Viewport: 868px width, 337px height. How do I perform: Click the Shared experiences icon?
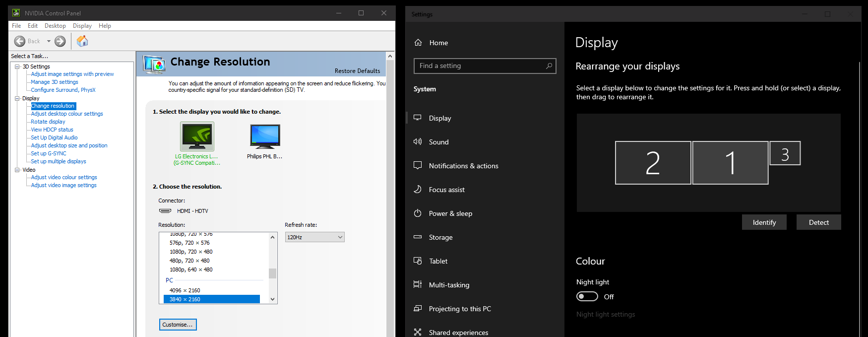point(418,332)
